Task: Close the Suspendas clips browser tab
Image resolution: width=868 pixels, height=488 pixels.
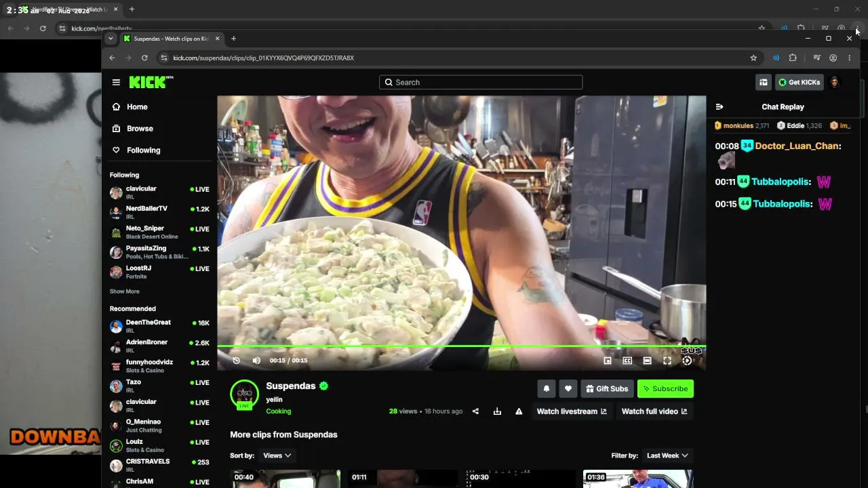Action: (x=216, y=39)
